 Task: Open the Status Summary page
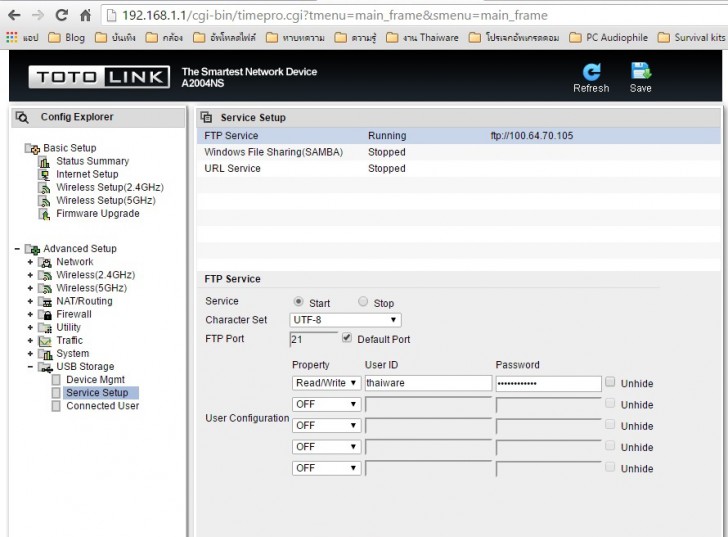tap(92, 161)
